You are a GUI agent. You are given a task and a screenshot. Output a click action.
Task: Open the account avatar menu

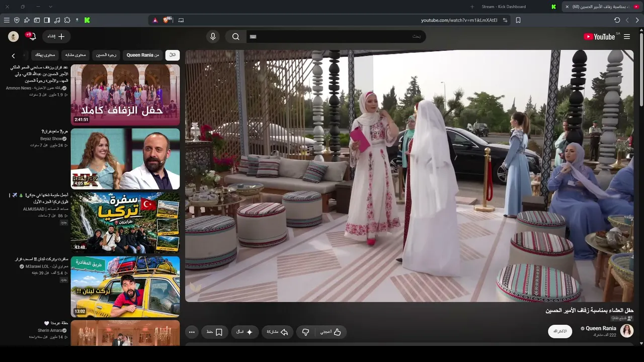(x=14, y=37)
